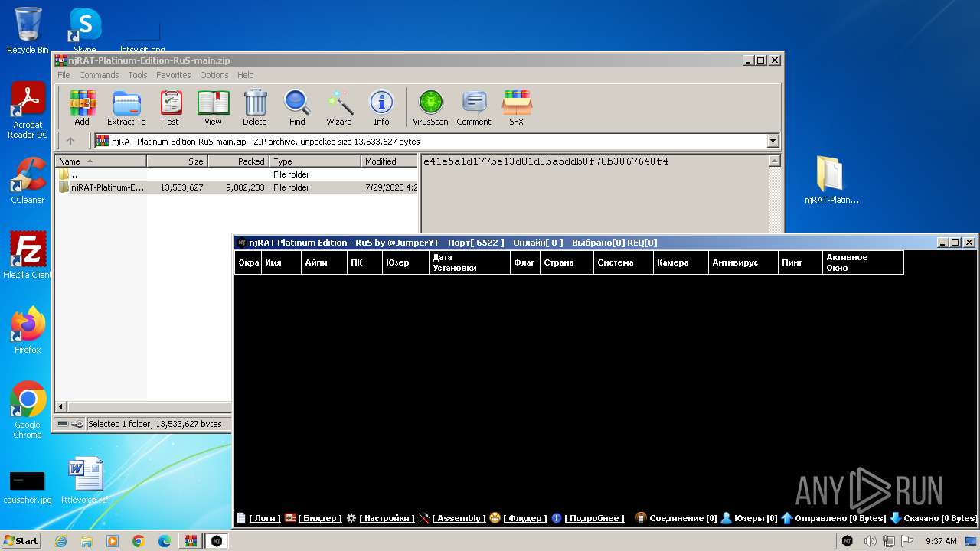
Task: Click the Windows Start button
Action: (x=21, y=541)
